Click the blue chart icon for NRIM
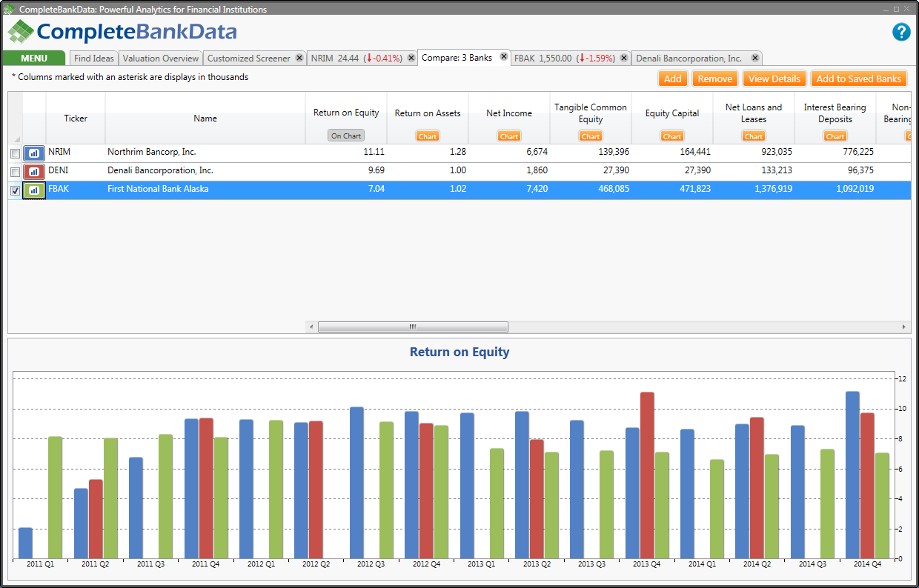Viewport: 919px width, 588px height. [x=34, y=153]
